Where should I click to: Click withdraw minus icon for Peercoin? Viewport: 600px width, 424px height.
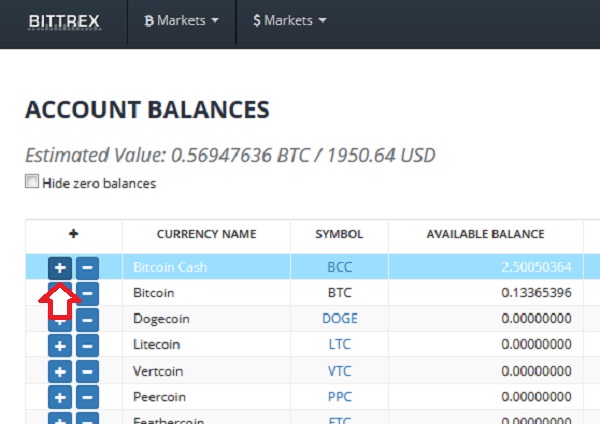(87, 397)
